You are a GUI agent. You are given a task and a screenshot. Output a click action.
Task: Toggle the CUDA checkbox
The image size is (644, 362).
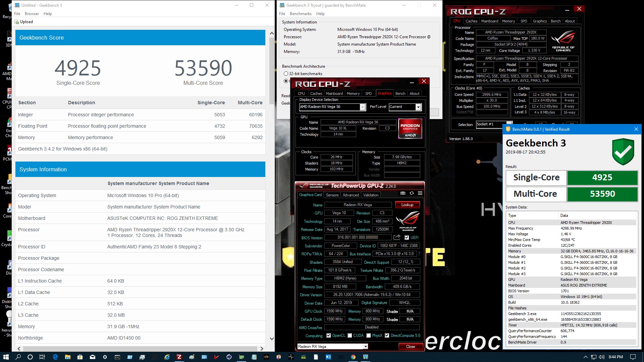click(x=350, y=336)
